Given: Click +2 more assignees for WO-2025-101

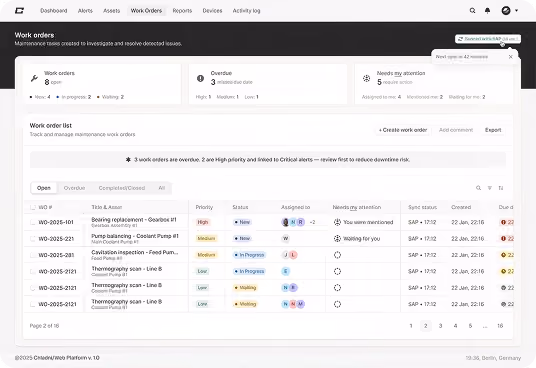Looking at the screenshot, I should (312, 222).
